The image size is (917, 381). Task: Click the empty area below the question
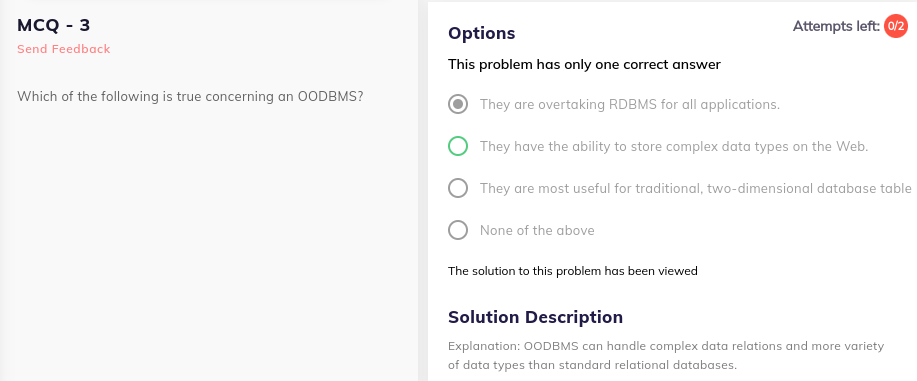coord(209,246)
